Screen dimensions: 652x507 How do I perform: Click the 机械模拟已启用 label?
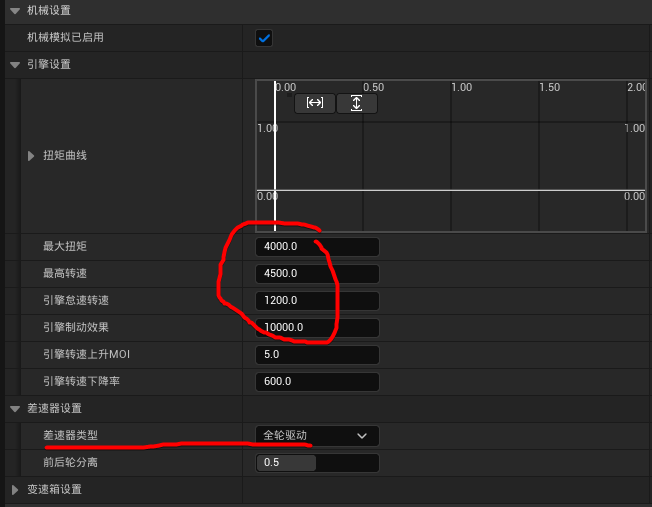click(x=65, y=37)
